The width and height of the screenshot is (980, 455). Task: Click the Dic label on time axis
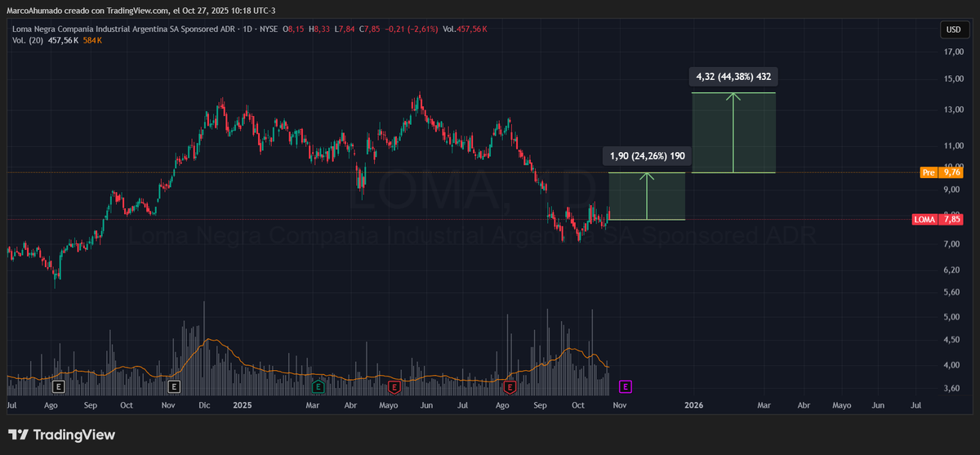coord(204,405)
